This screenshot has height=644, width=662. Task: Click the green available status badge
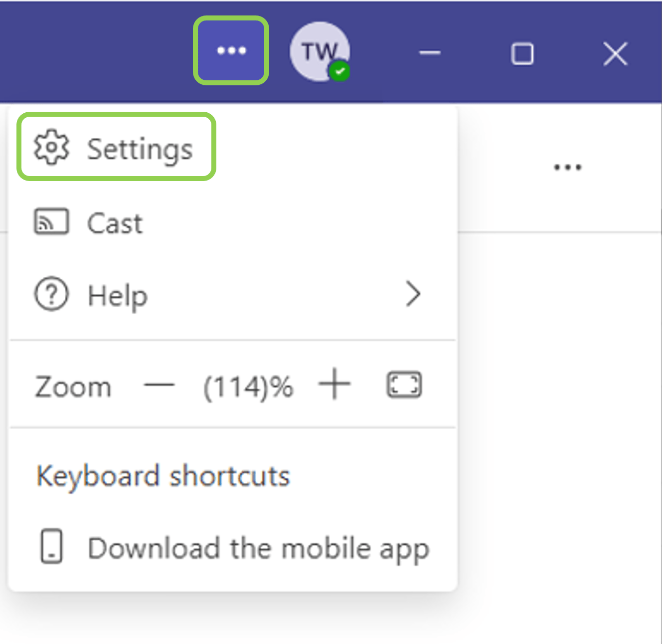(x=340, y=71)
